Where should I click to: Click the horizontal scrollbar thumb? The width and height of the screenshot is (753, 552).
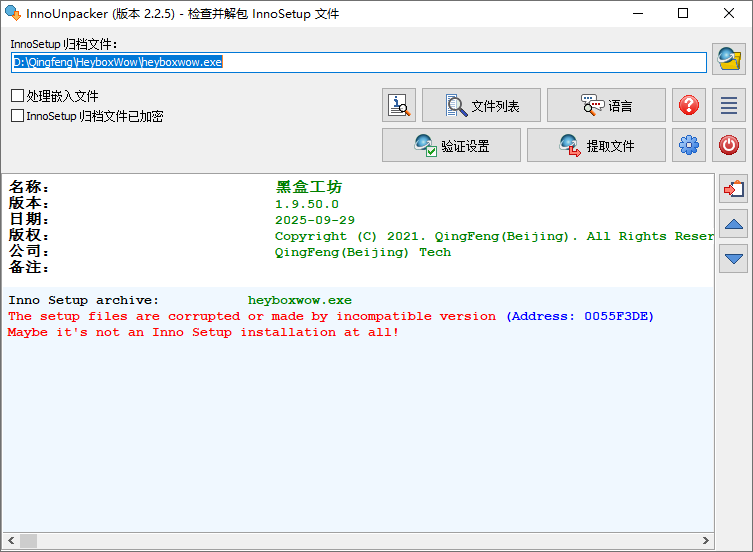(x=28, y=540)
